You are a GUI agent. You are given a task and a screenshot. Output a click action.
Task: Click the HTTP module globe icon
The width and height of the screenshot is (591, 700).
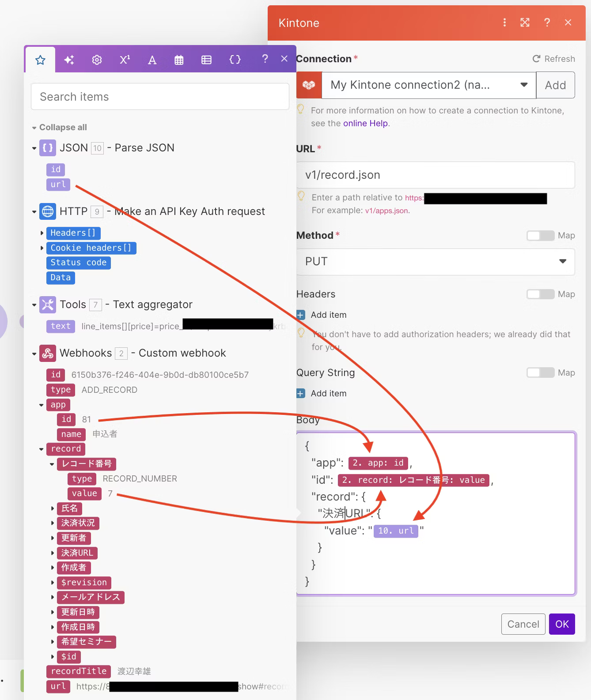48,211
